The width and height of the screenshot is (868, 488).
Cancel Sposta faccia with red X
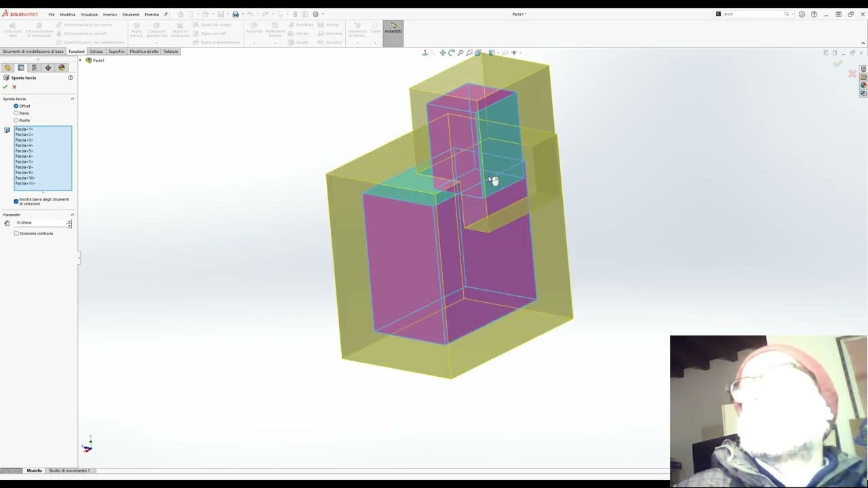tap(14, 87)
